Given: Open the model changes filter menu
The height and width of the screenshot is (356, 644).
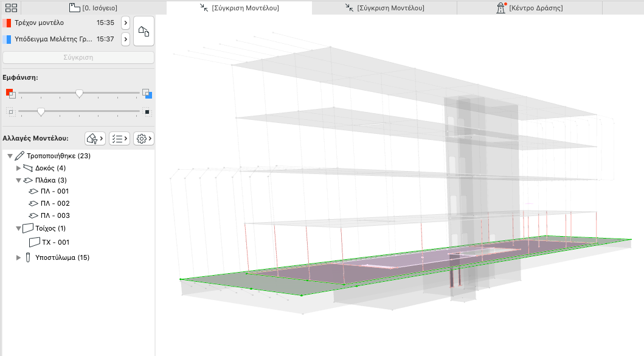Looking at the screenshot, I should click(95, 139).
